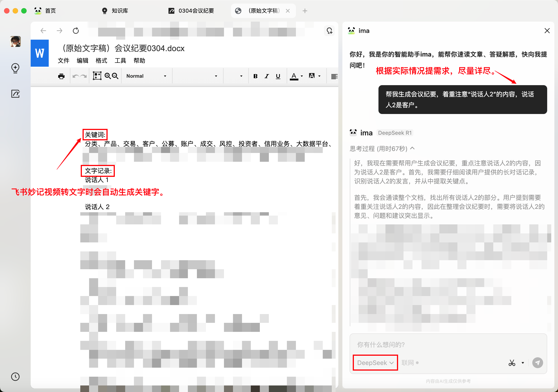Toggle italic formatting
The height and width of the screenshot is (392, 558).
[267, 76]
